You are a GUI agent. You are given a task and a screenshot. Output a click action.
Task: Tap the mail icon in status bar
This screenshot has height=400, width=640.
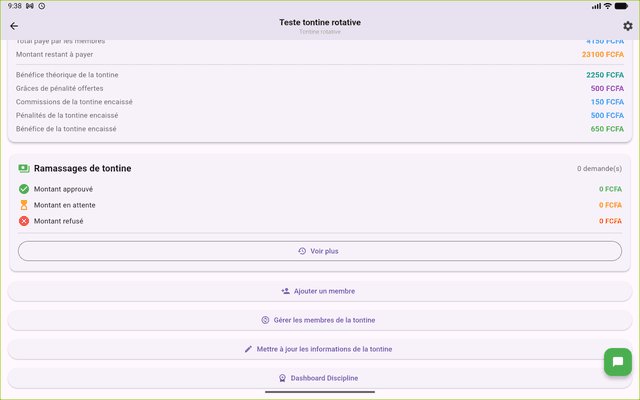point(30,6)
